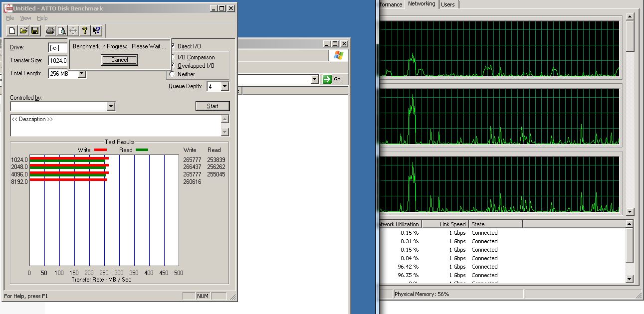The width and height of the screenshot is (644, 314).
Task: Activate context help pointer tool
Action: (x=96, y=31)
